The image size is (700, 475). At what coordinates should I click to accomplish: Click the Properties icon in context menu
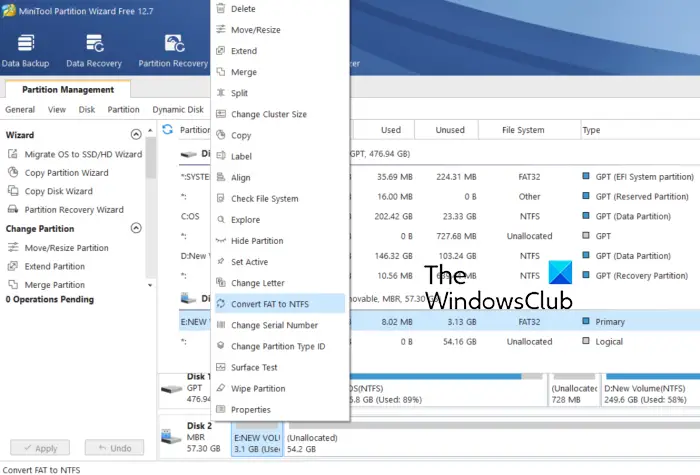(x=221, y=409)
